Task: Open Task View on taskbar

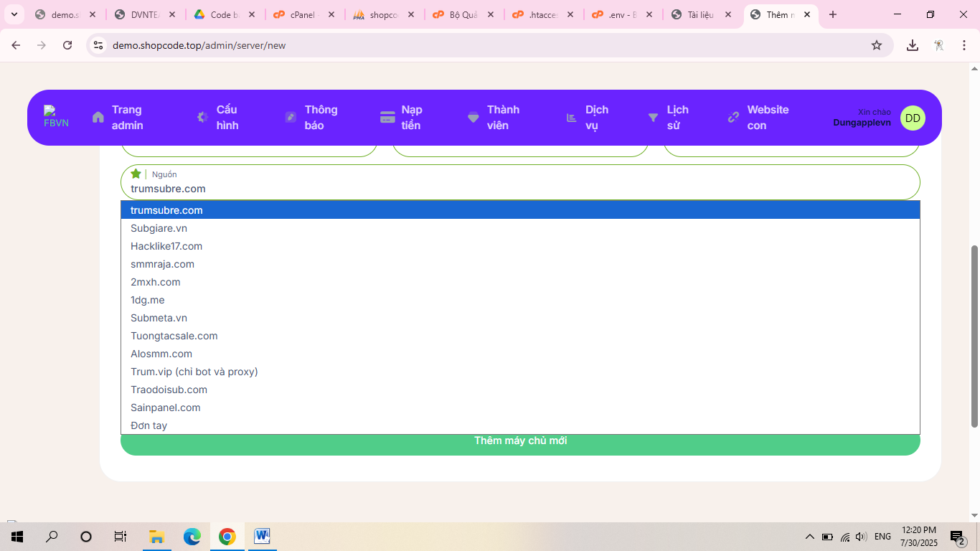Action: coord(121,536)
